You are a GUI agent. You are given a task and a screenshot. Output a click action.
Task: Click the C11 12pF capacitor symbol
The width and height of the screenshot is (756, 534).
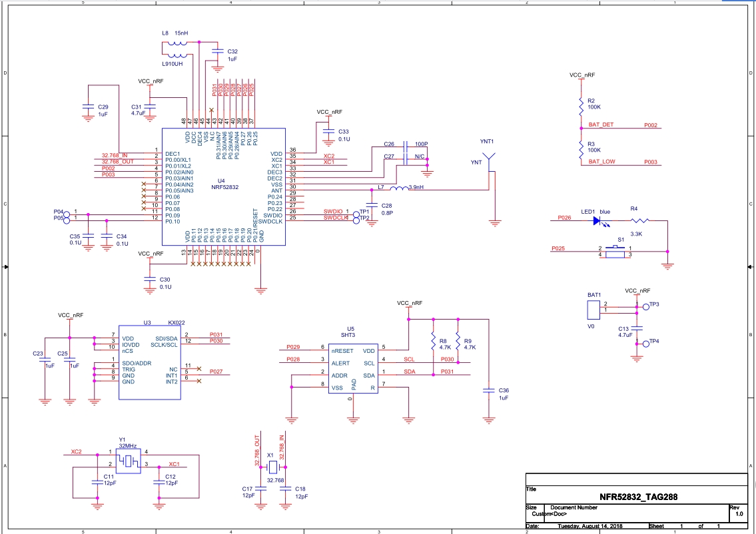click(97, 483)
